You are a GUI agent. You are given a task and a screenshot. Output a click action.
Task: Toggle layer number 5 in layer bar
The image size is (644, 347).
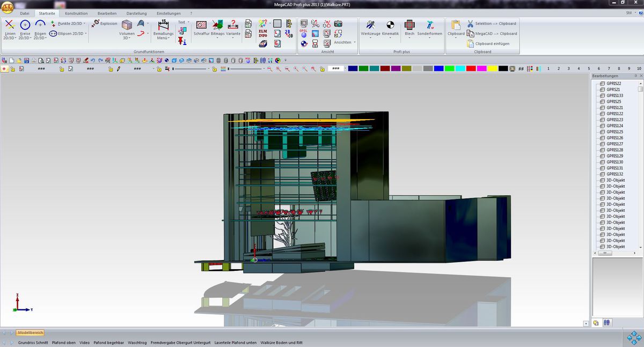click(589, 69)
